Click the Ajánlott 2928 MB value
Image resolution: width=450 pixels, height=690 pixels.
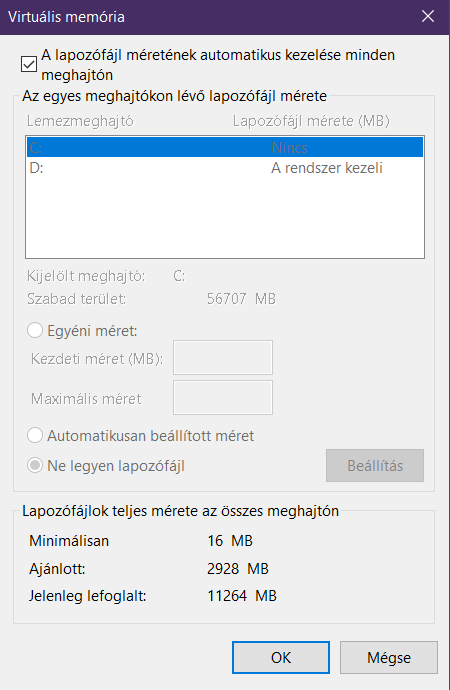tap(238, 569)
